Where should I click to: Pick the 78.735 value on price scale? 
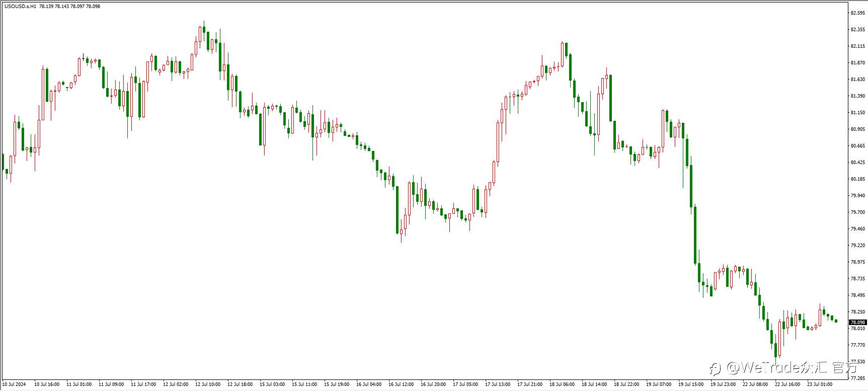857,279
